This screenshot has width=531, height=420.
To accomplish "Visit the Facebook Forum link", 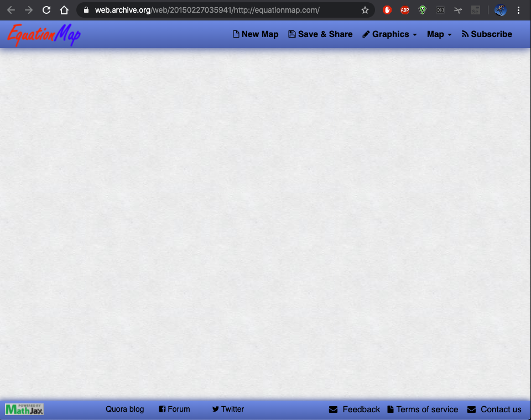I will pyautogui.click(x=174, y=410).
